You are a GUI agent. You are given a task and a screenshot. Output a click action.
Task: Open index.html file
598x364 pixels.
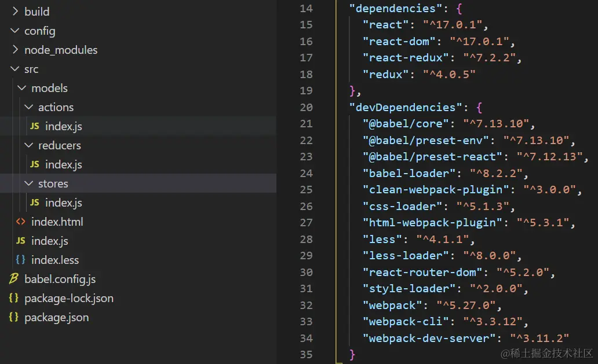(57, 222)
